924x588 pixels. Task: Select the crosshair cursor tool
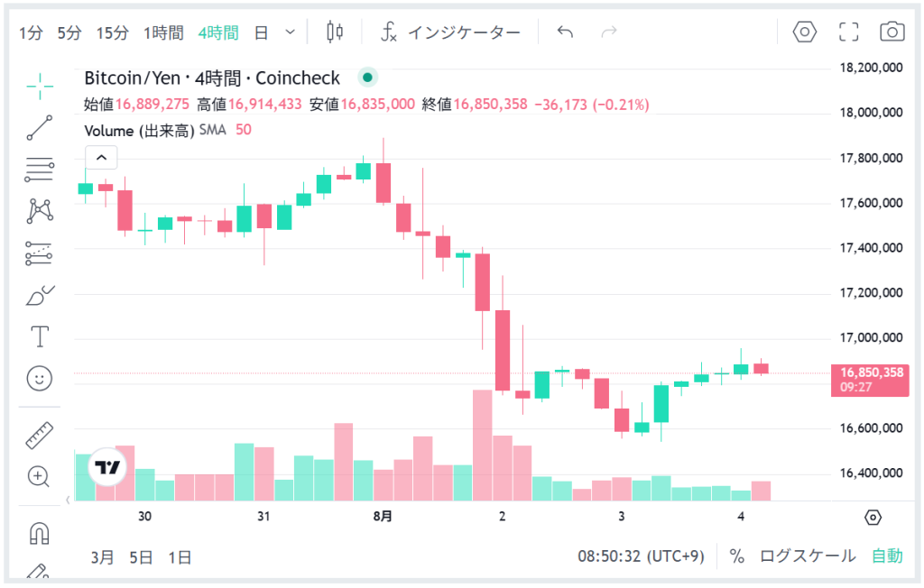click(x=40, y=86)
